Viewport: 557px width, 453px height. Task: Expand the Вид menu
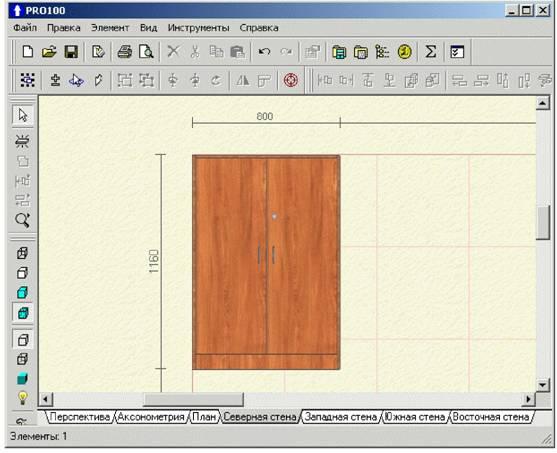[x=148, y=28]
